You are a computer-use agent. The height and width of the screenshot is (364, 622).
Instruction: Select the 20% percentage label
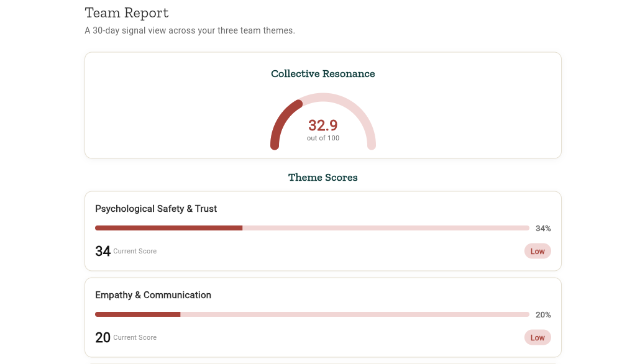click(x=542, y=315)
